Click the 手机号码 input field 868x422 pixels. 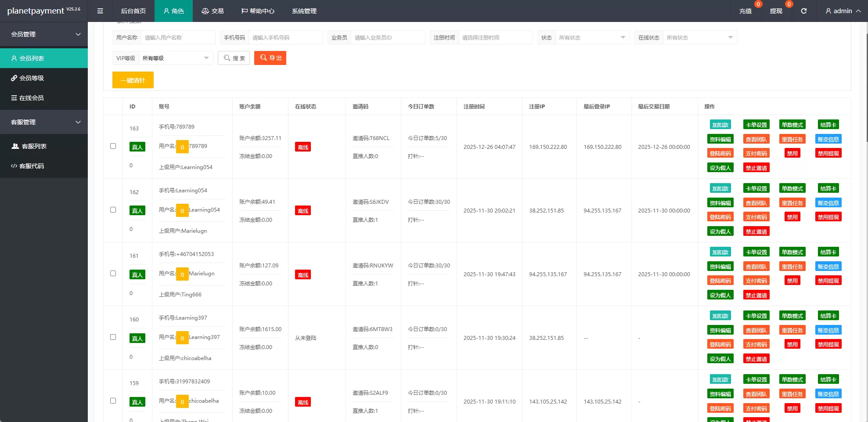tap(286, 37)
